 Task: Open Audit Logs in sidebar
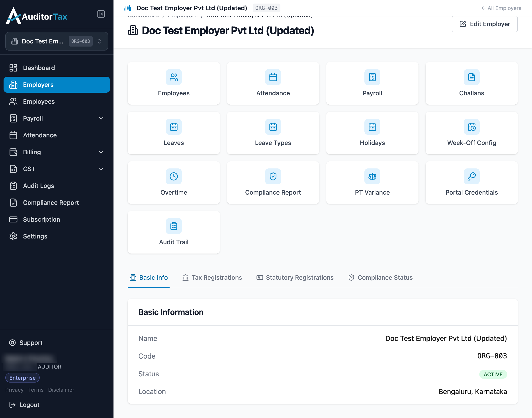click(x=57, y=186)
